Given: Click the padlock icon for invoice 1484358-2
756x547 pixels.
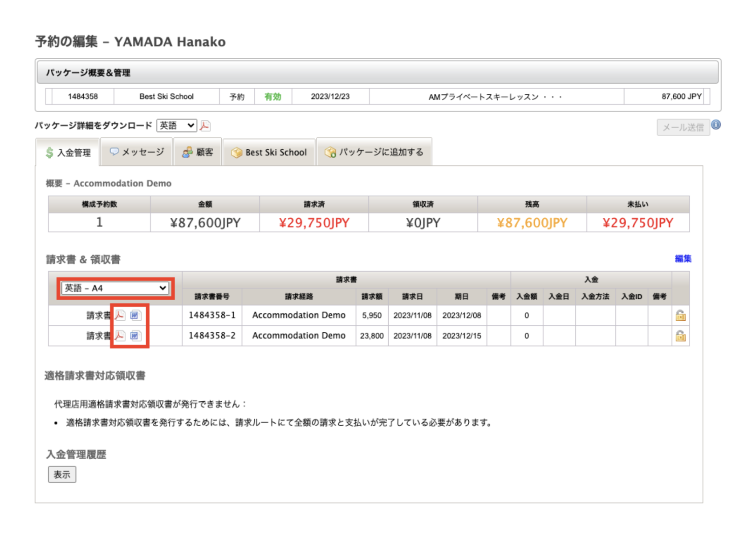Looking at the screenshot, I should [x=680, y=336].
